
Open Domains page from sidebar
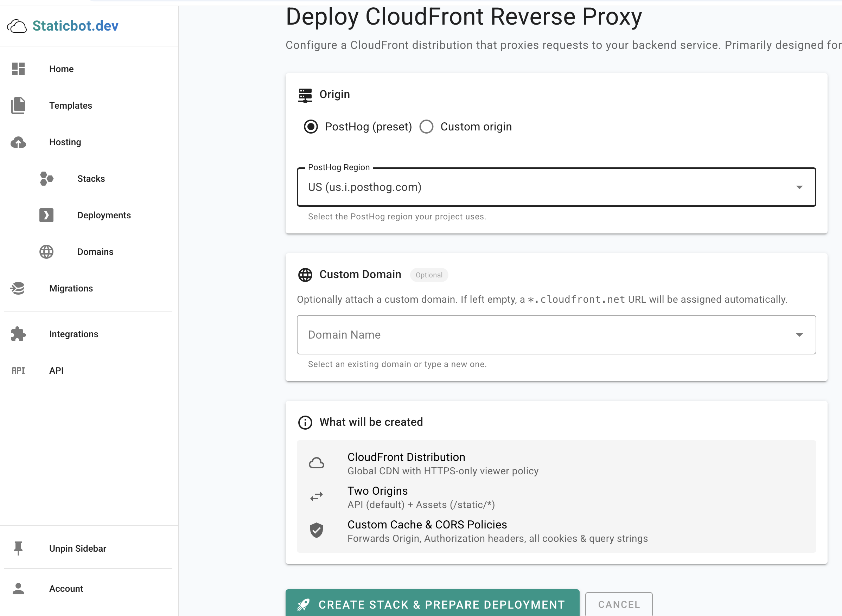[89, 252]
